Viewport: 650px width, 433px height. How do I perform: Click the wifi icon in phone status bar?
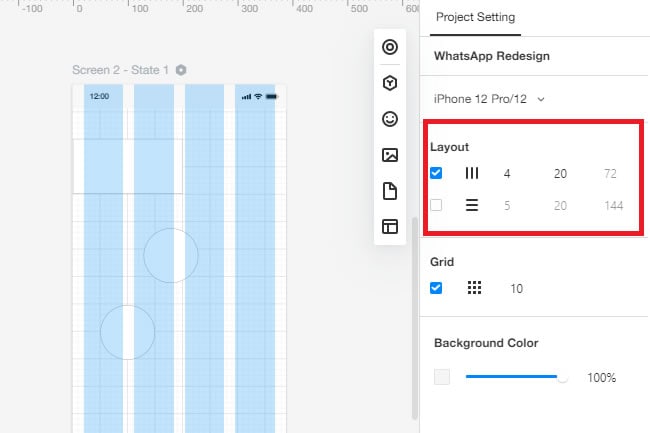click(x=258, y=97)
